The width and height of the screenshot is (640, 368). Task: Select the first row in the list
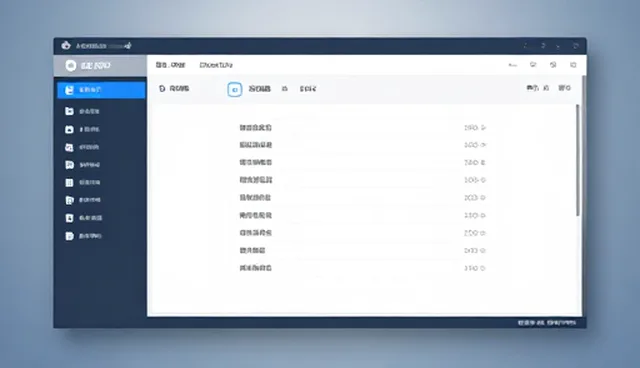[362, 128]
